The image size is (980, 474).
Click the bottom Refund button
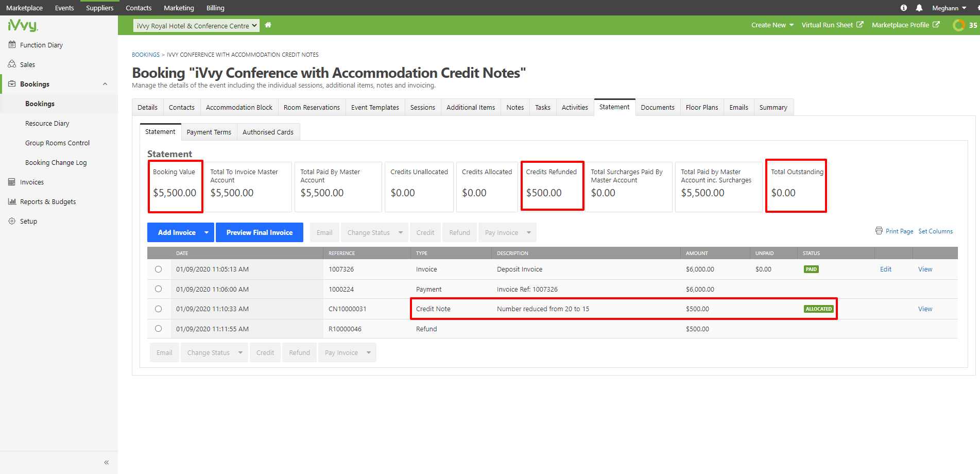[x=300, y=352]
